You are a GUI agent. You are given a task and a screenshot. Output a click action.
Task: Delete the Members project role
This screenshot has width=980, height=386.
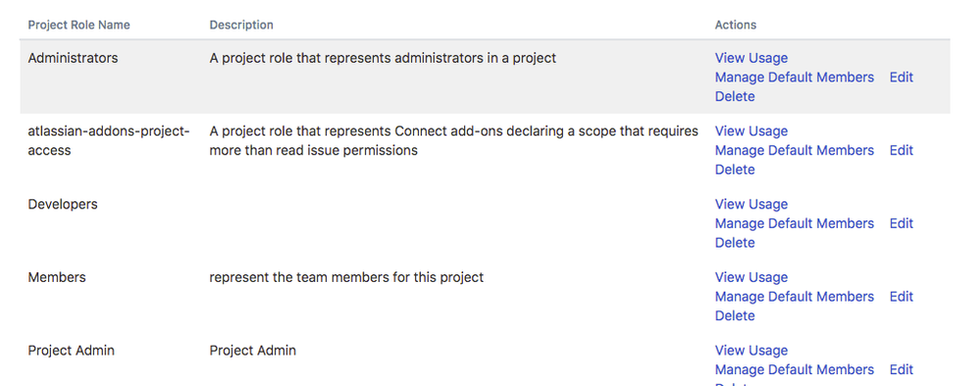735,316
